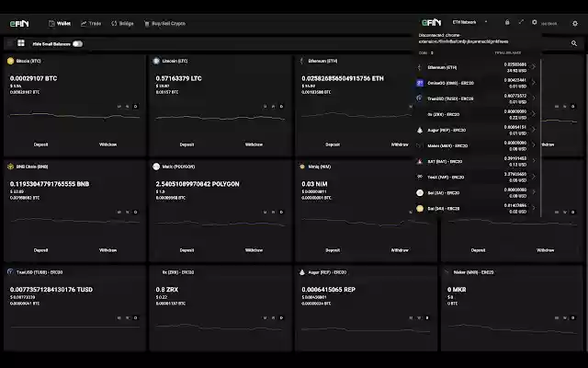Click white Sai token icon in popup
This screenshot has width=588, height=368.
coord(420,192)
